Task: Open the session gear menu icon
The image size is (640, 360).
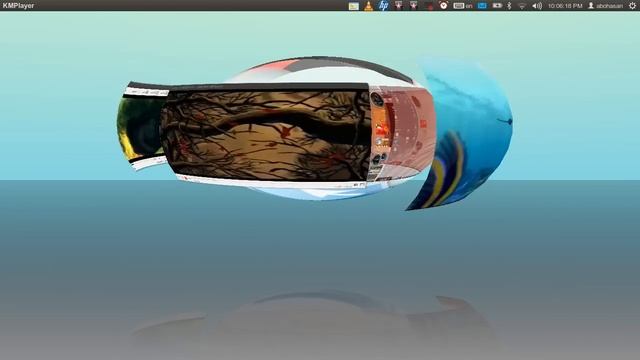Action: 632,6
